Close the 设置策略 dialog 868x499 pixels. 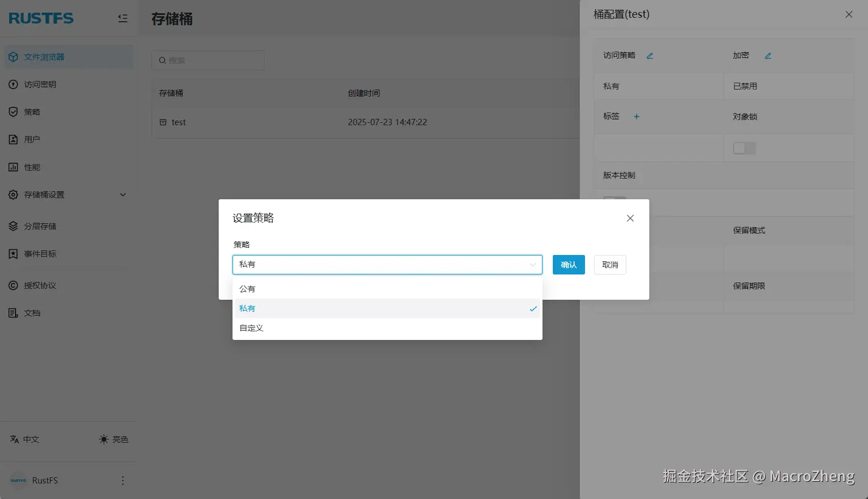pyautogui.click(x=630, y=218)
